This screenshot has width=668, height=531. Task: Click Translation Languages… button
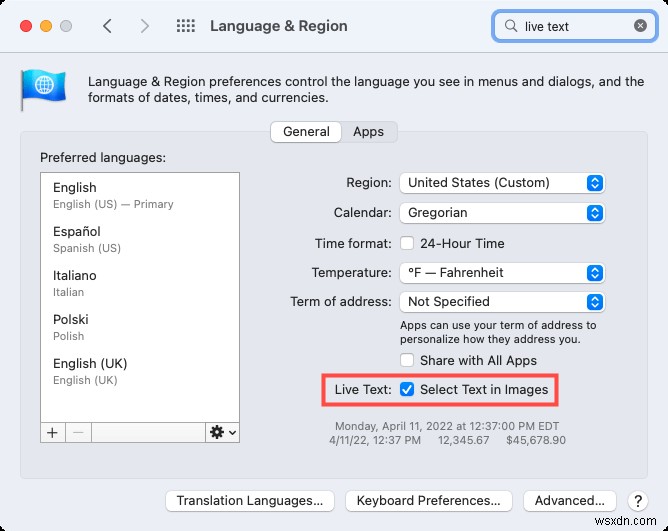[x=250, y=501]
